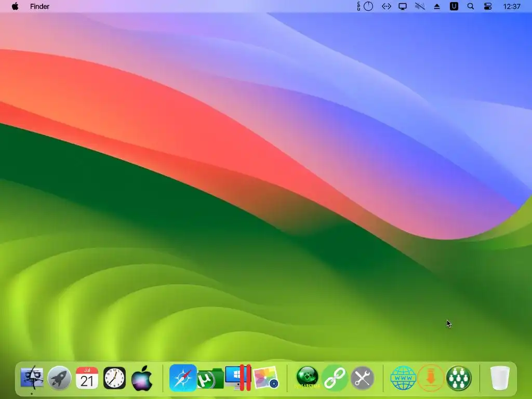This screenshot has height=399, width=532.
Task: Open the Trash in the dock
Action: [x=500, y=378]
